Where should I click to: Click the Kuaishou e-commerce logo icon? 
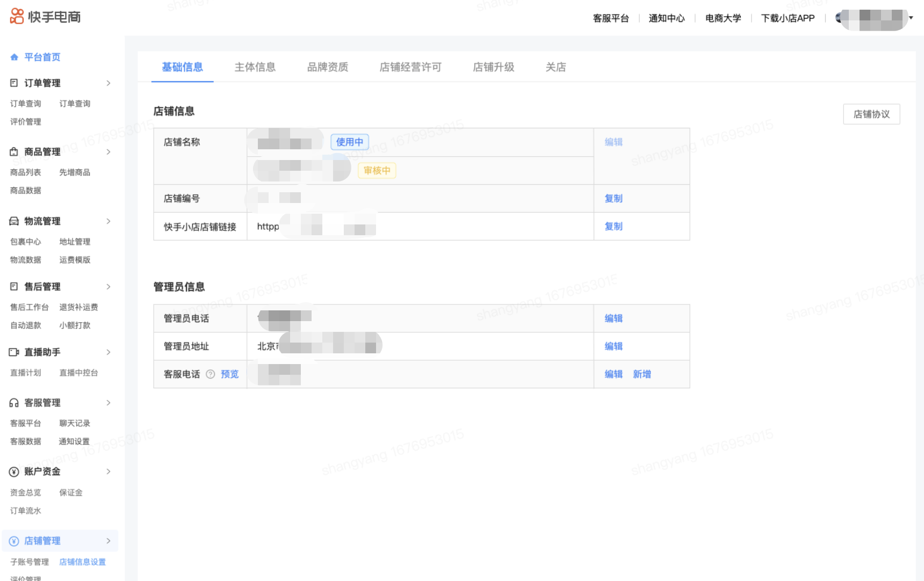17,16
